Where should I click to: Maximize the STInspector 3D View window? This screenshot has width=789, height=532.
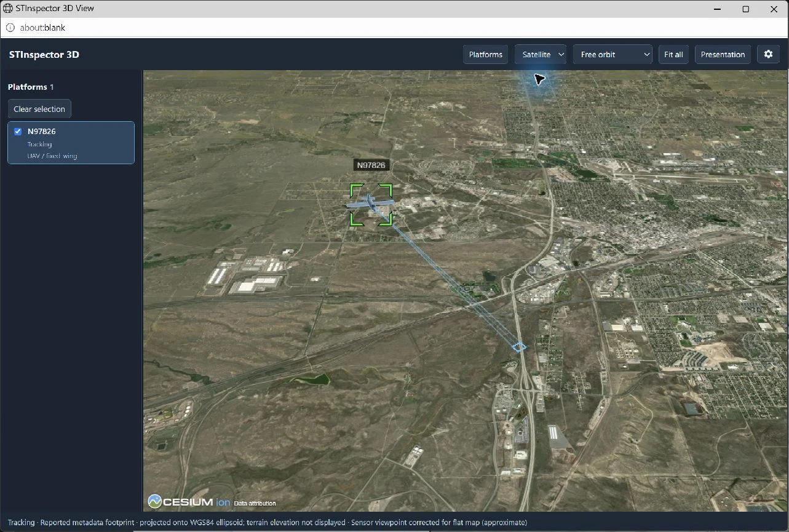tap(746, 9)
